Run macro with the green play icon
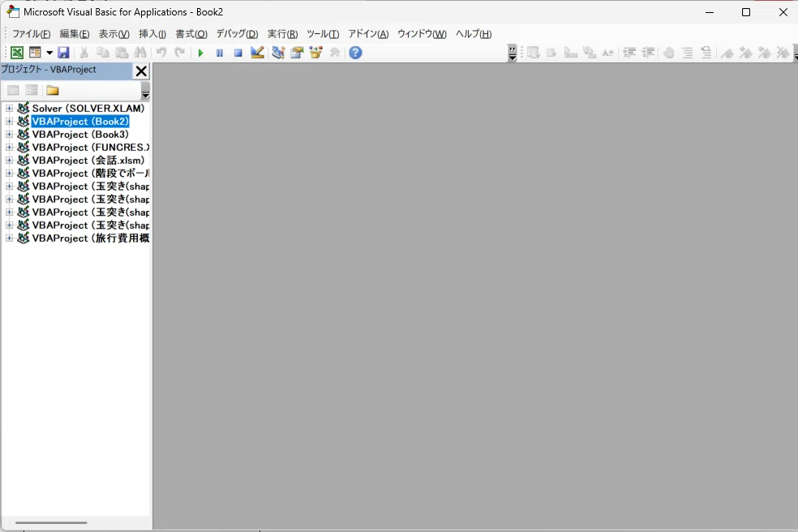The width and height of the screenshot is (798, 532). click(x=200, y=53)
